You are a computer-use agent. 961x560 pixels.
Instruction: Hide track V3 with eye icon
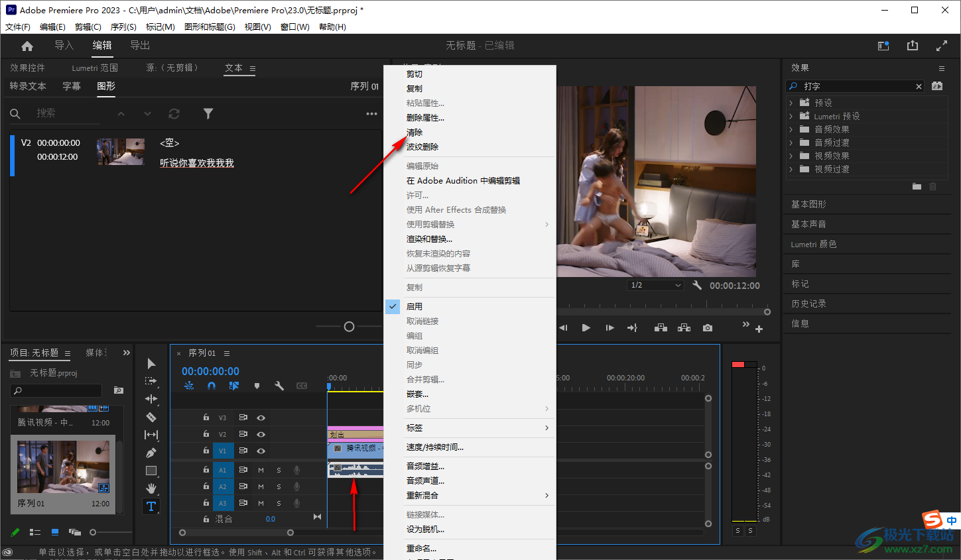(261, 418)
